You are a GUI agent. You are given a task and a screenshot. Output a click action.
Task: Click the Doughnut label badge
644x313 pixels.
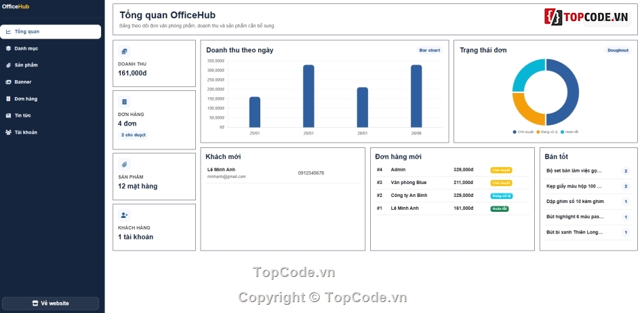[x=618, y=50]
